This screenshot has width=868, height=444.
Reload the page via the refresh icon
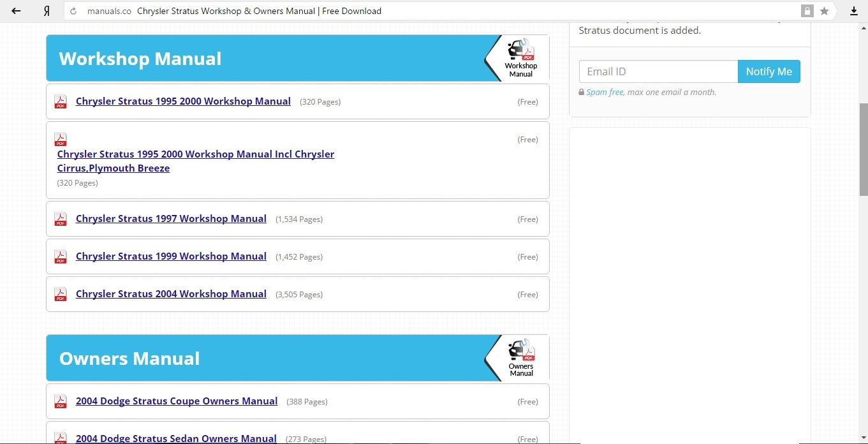(73, 11)
